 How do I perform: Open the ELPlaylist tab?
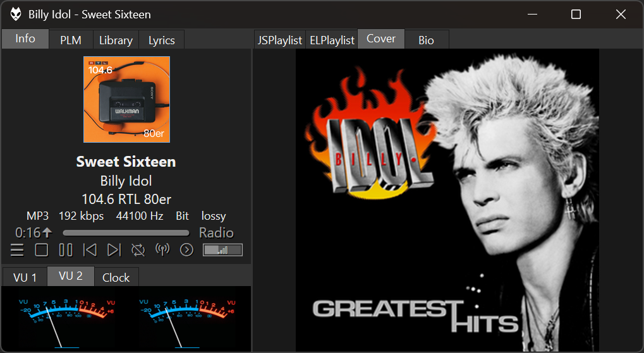(x=332, y=40)
